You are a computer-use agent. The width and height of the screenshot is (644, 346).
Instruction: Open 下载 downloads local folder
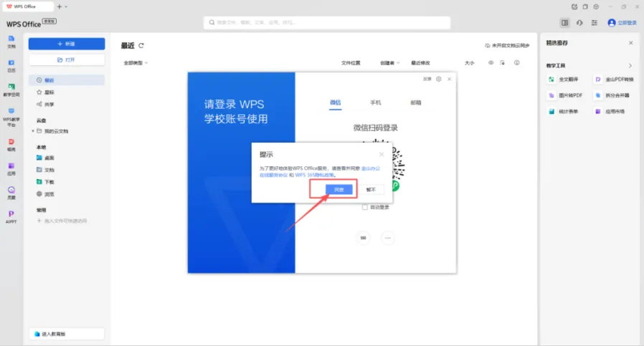[45, 182]
